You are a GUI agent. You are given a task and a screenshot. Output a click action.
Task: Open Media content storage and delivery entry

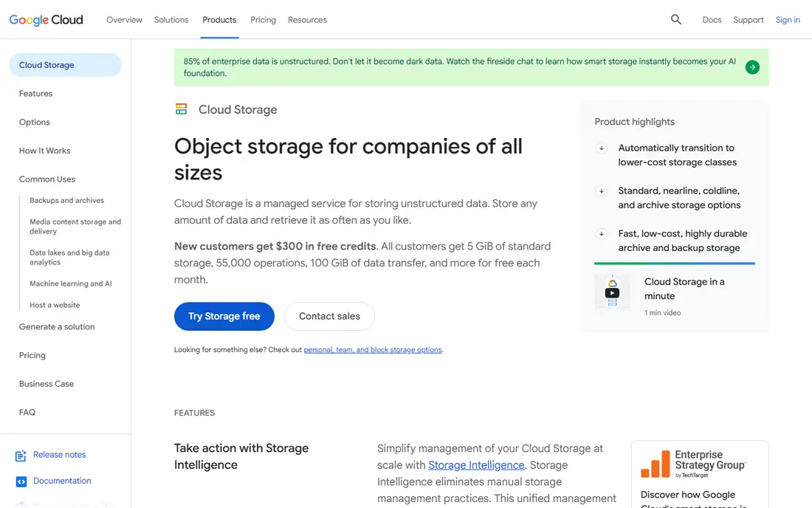(x=75, y=226)
